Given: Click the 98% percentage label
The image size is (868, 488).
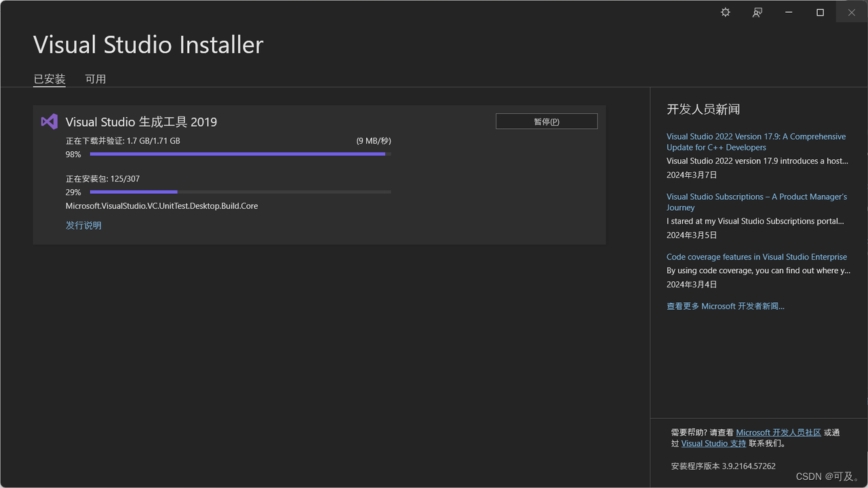Looking at the screenshot, I should pos(73,155).
